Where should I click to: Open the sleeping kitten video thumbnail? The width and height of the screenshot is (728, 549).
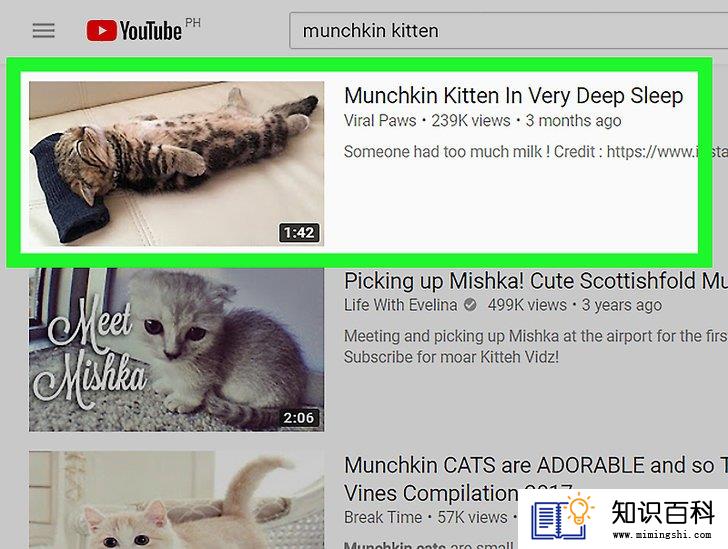tap(176, 163)
